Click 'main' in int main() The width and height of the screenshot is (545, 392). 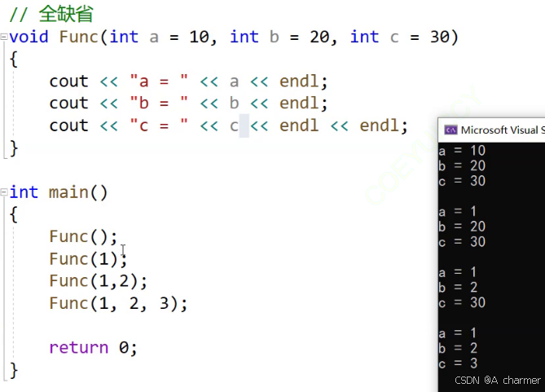[x=68, y=192]
